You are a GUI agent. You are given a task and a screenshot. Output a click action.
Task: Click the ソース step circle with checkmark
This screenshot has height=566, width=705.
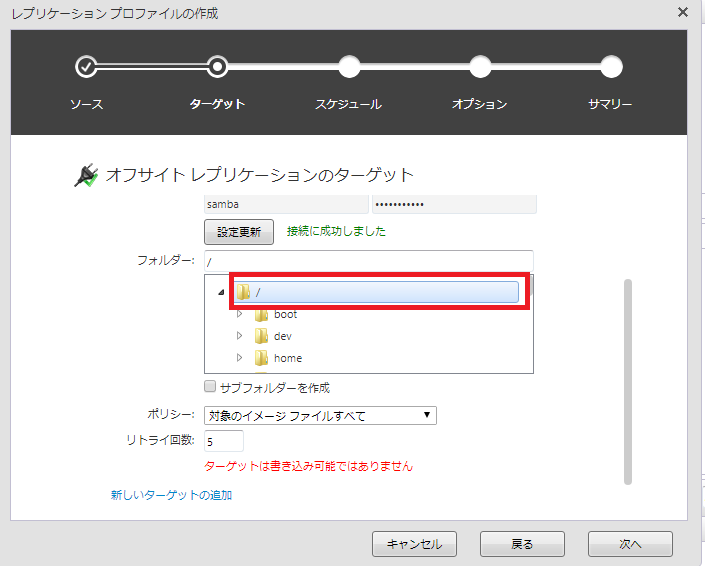coord(86,67)
